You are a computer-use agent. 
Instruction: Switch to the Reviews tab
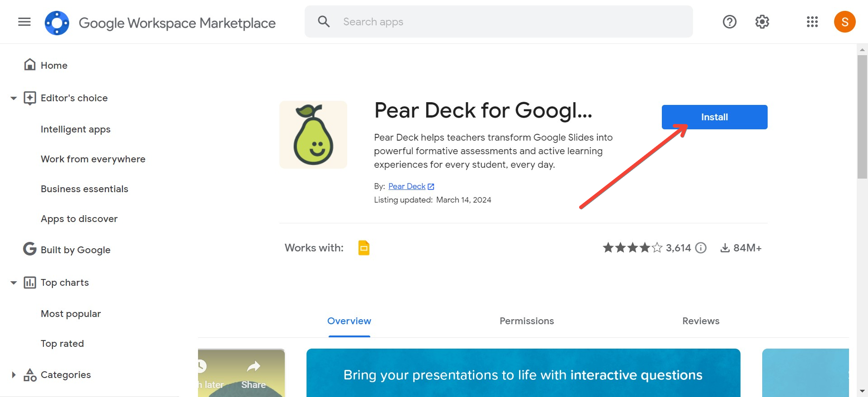tap(701, 321)
